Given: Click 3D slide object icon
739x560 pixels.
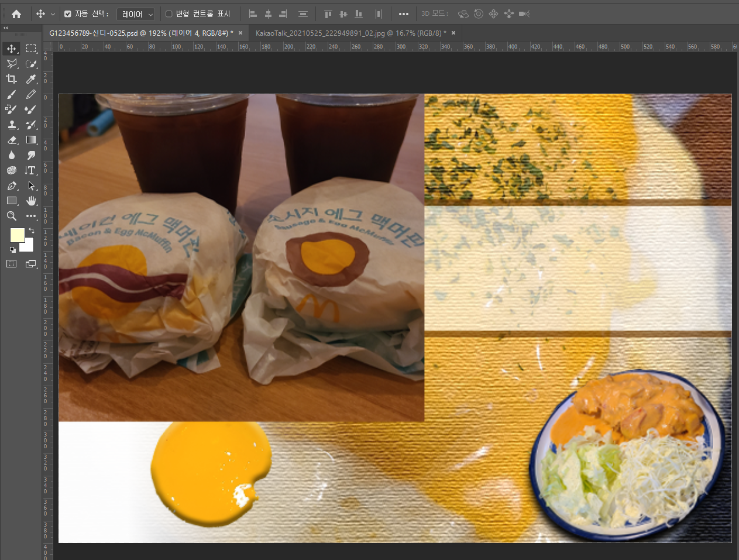Looking at the screenshot, I should click(x=508, y=13).
